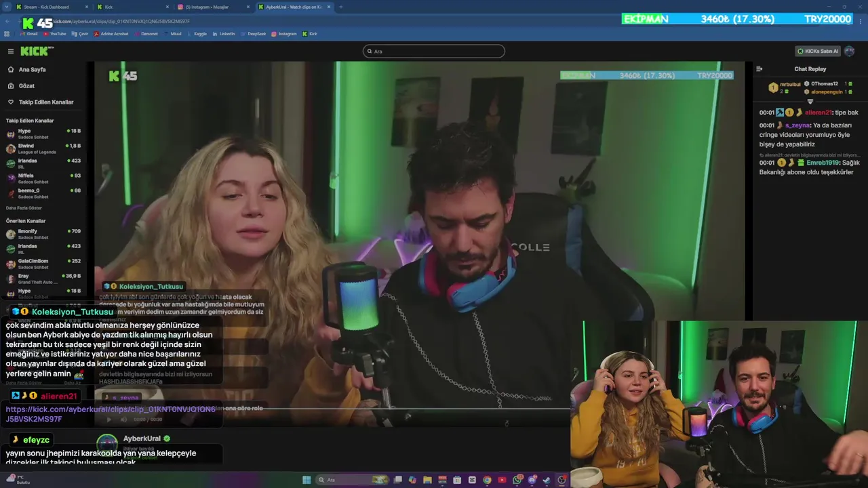Open Adobe Acrobat bookmark
The image size is (868, 488).
click(x=112, y=34)
